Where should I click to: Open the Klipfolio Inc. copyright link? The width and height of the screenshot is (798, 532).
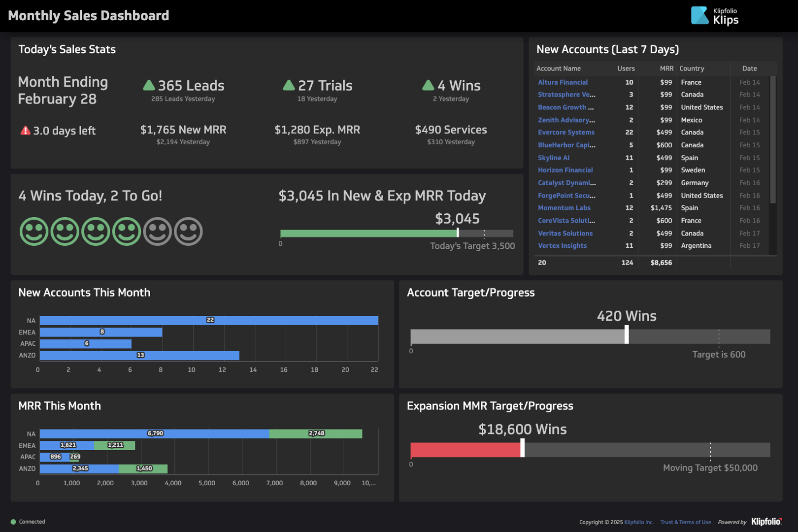pyautogui.click(x=638, y=522)
